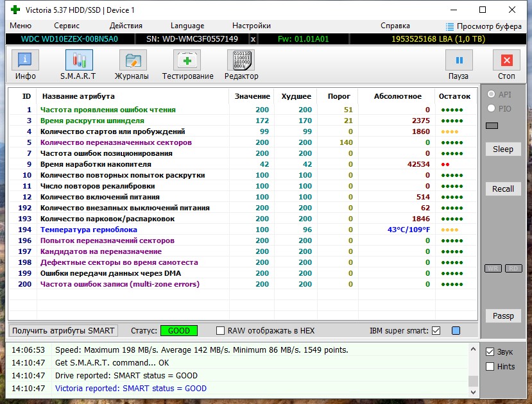Open the Настройки menu
Screen dimensions: 532x404
tap(252, 26)
